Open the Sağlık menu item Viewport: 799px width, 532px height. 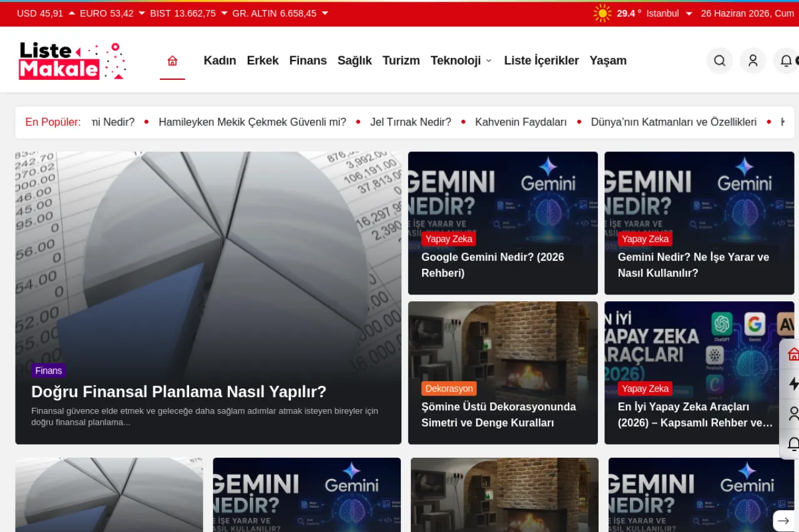[x=355, y=60]
